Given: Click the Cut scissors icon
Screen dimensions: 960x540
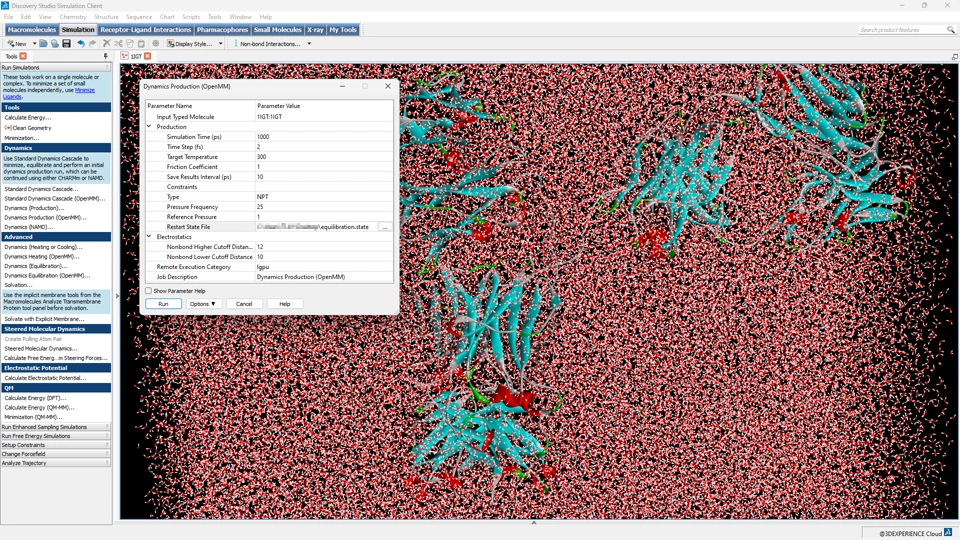Looking at the screenshot, I should point(118,43).
